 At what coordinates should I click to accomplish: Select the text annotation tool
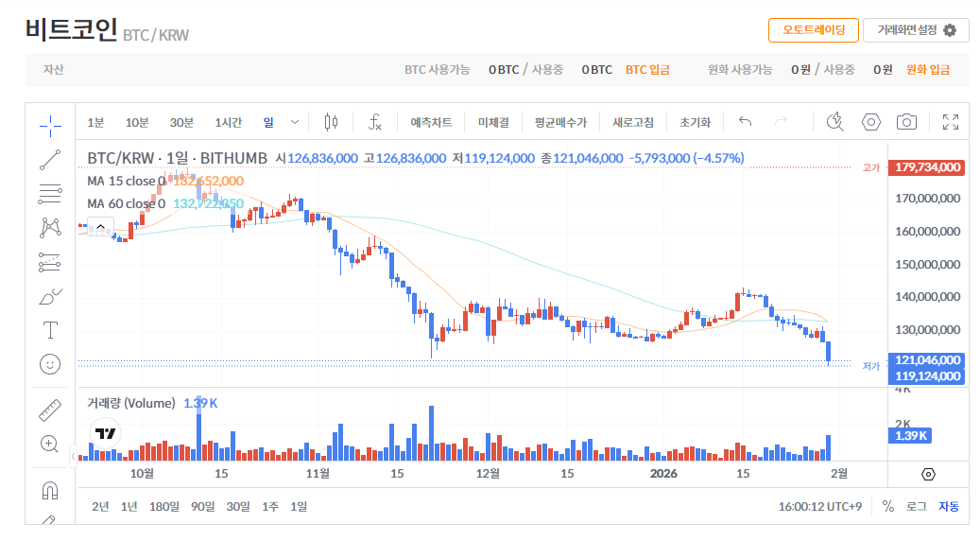[50, 330]
